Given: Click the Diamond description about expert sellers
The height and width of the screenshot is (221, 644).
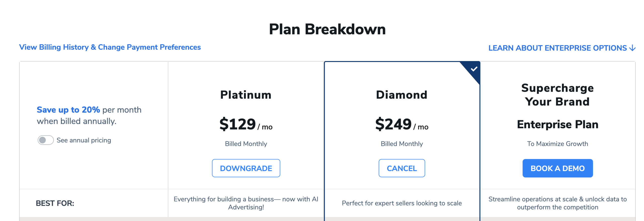Looking at the screenshot, I should tap(401, 203).
